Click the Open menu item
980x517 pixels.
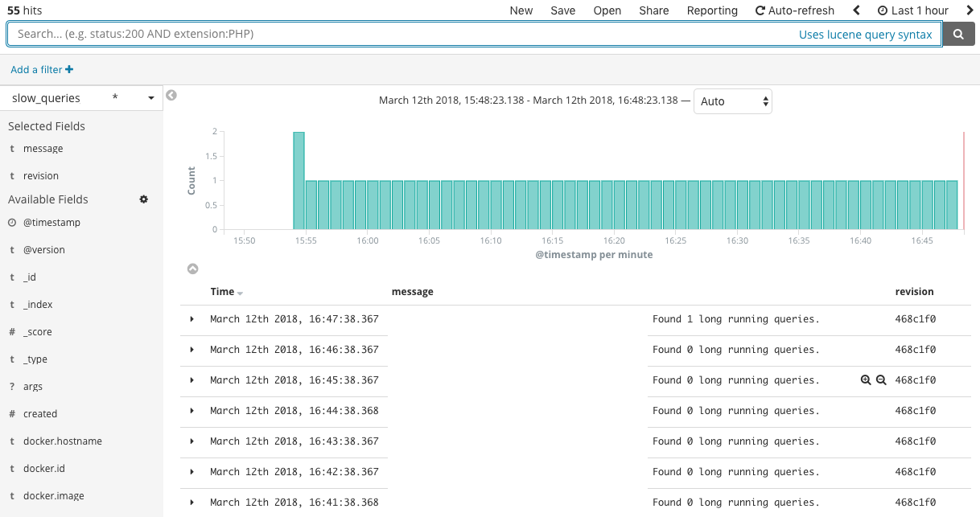coord(607,10)
